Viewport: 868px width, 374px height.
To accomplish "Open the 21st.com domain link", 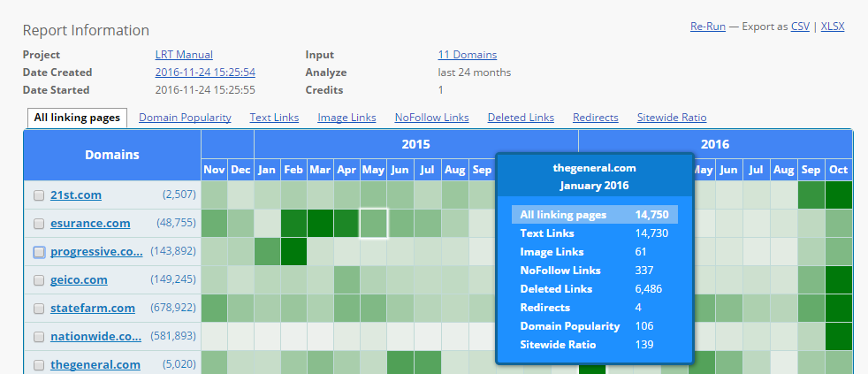I will click(x=76, y=195).
